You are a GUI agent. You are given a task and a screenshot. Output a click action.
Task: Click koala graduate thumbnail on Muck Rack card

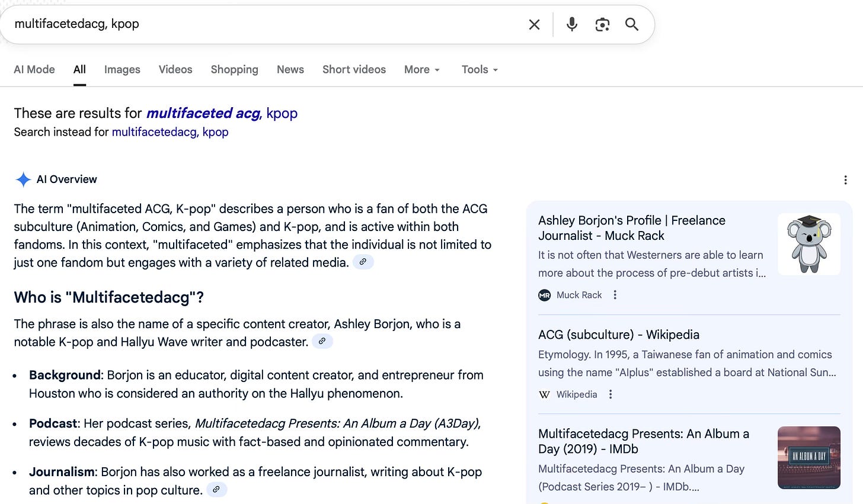pyautogui.click(x=809, y=244)
